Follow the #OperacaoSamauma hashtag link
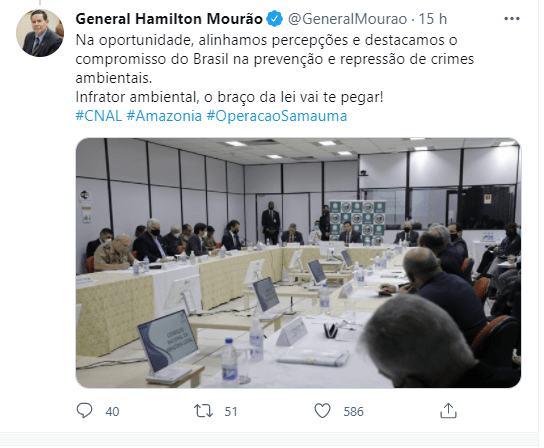The height and width of the screenshot is (448, 544). [277, 116]
